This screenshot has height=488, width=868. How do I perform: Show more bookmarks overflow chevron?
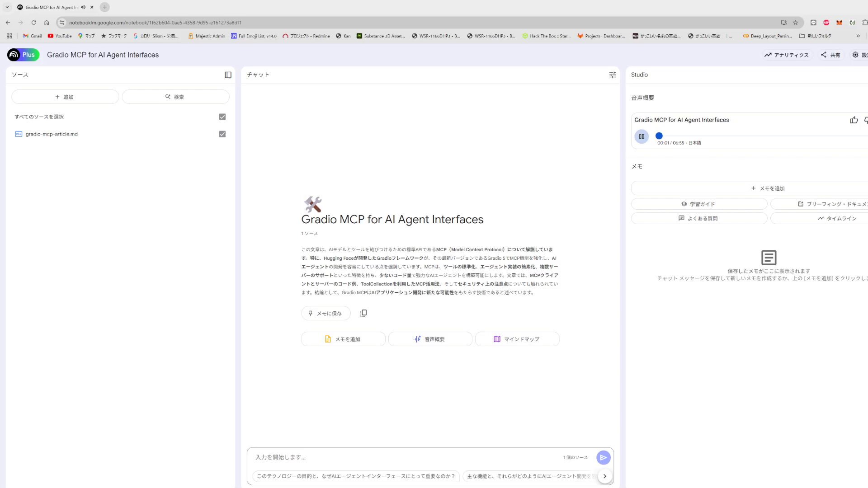(x=858, y=36)
